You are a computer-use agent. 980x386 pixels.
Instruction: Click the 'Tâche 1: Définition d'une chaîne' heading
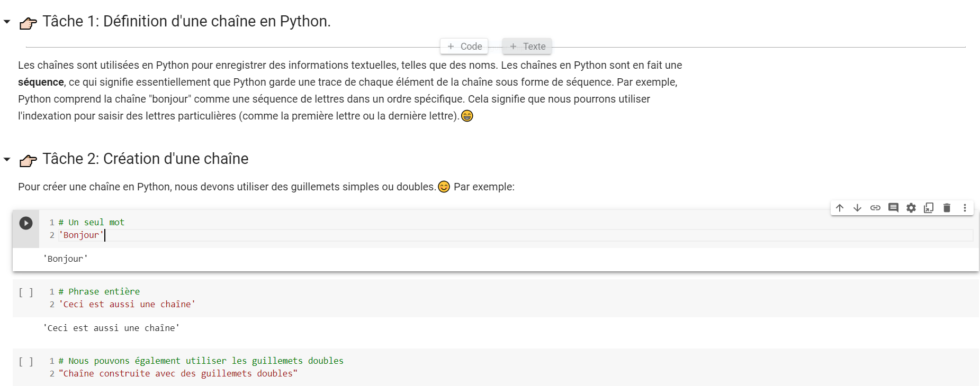tap(186, 22)
